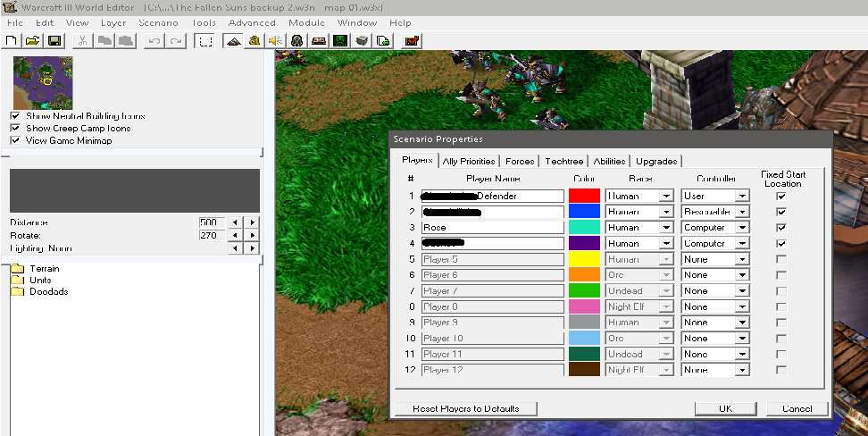
Task: Switch to the Abilities tab
Action: coord(609,161)
